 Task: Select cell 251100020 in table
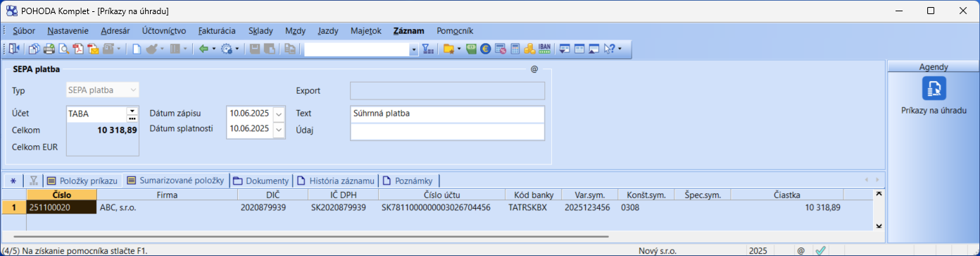pyautogui.click(x=61, y=207)
